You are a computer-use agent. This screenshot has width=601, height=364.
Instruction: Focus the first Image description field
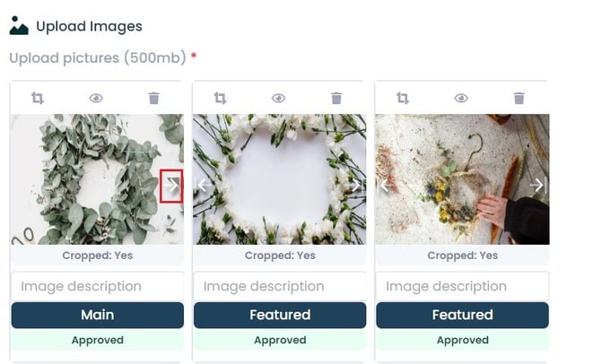pos(97,287)
